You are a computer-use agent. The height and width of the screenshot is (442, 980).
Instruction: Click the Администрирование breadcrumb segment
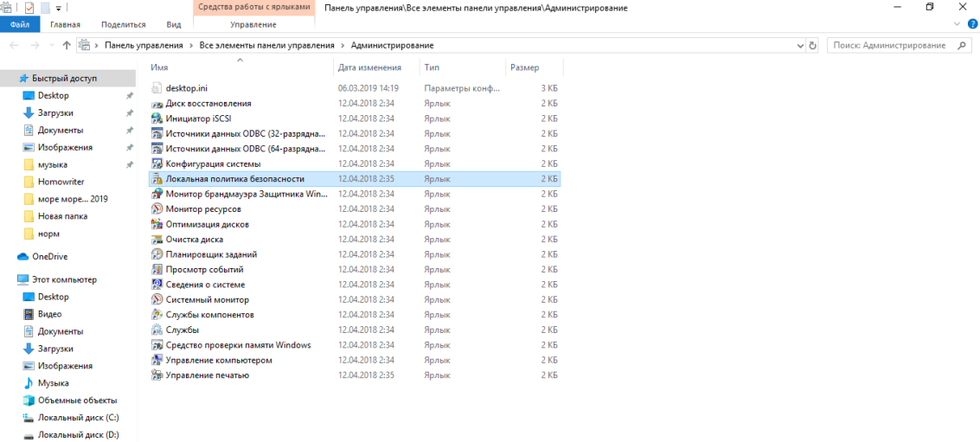tap(392, 46)
